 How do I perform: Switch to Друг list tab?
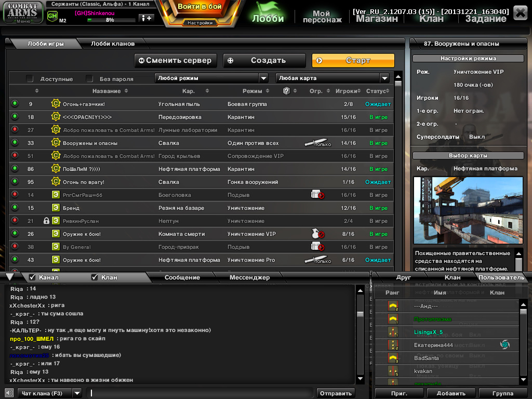[403, 277]
